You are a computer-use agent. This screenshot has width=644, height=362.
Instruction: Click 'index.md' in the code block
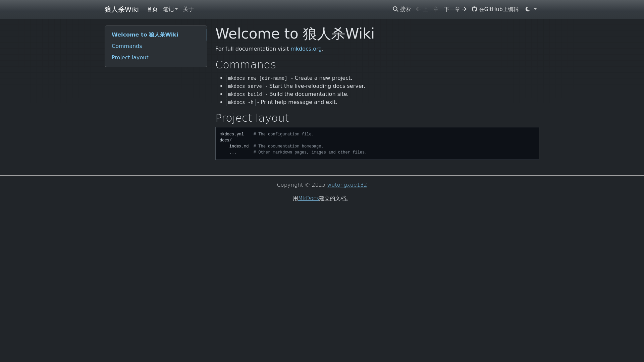239,146
